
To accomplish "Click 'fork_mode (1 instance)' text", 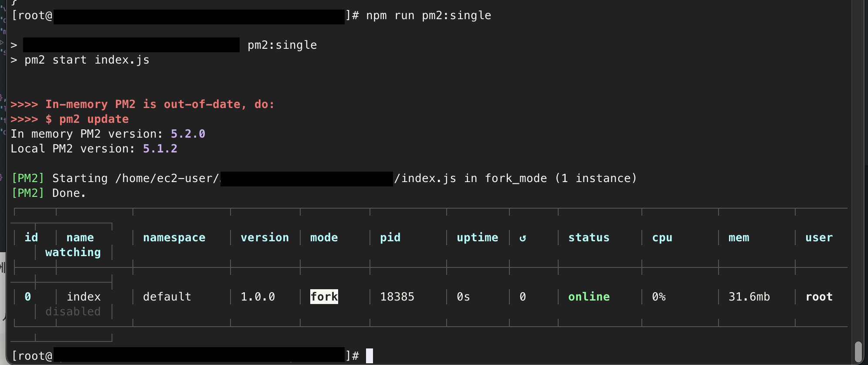I will 561,178.
